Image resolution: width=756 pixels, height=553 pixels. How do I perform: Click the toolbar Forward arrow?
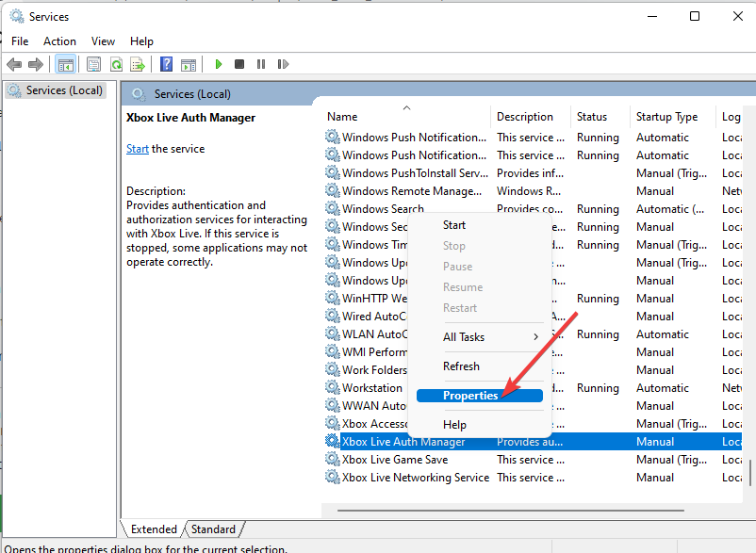[x=36, y=64]
